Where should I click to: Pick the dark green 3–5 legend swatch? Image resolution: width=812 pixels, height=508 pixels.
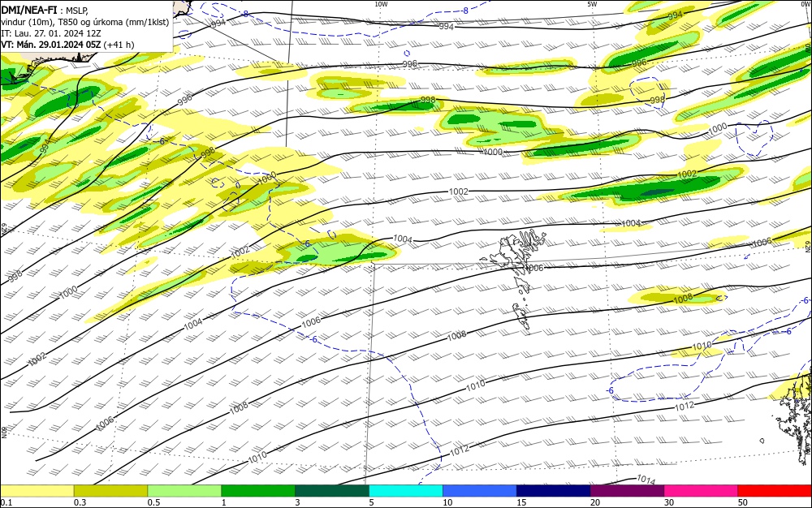point(332,491)
